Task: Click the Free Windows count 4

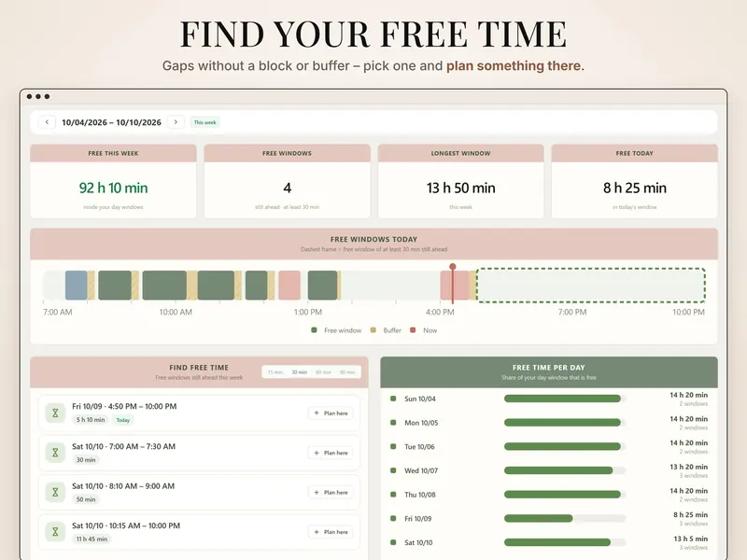Action: [x=288, y=188]
